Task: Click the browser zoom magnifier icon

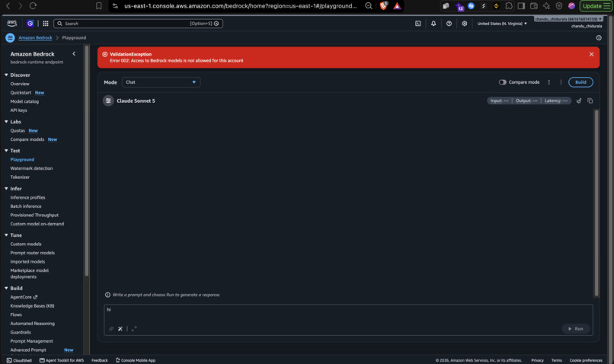Action: click(369, 6)
